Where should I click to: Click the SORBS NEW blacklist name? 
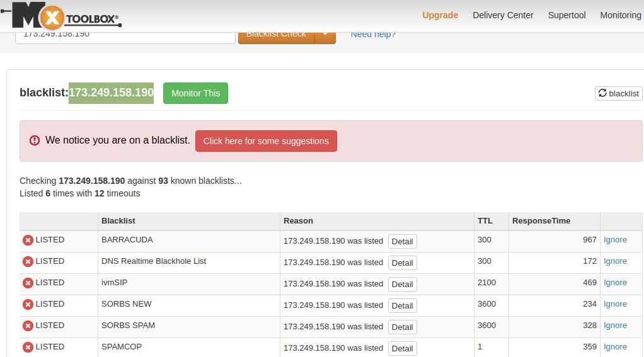coord(127,303)
